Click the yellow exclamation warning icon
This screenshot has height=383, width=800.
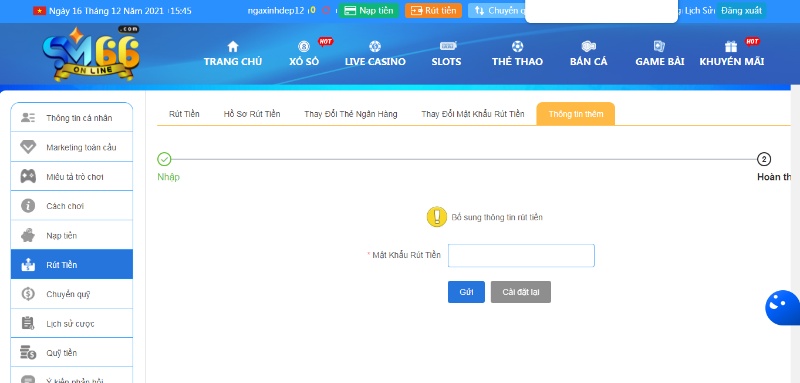click(x=437, y=217)
